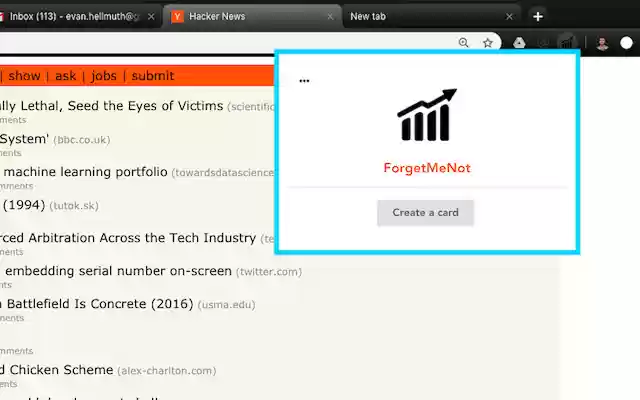Screen dimensions: 640x400
Task: Open a new tab with plus button
Action: pos(538,16)
